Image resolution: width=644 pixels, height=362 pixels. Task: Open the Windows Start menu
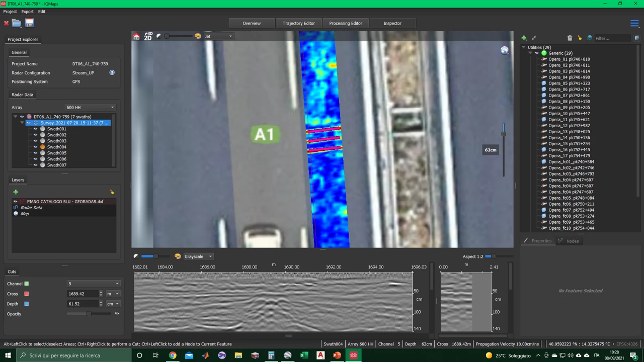8,355
